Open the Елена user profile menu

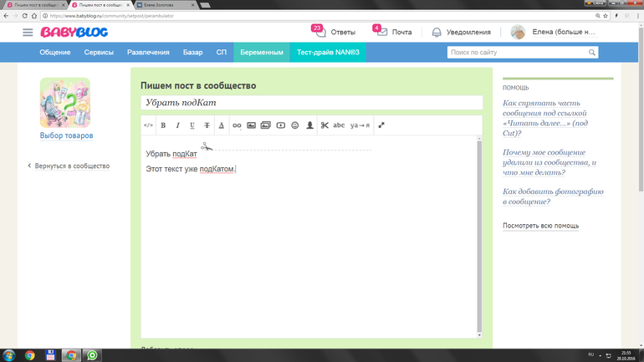click(554, 33)
